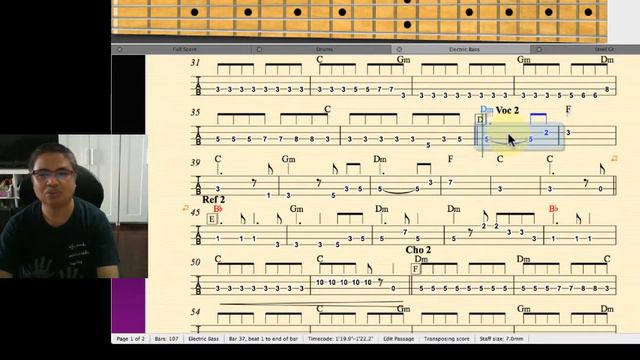Select the orange repeat marker right of bar 44

point(614,158)
